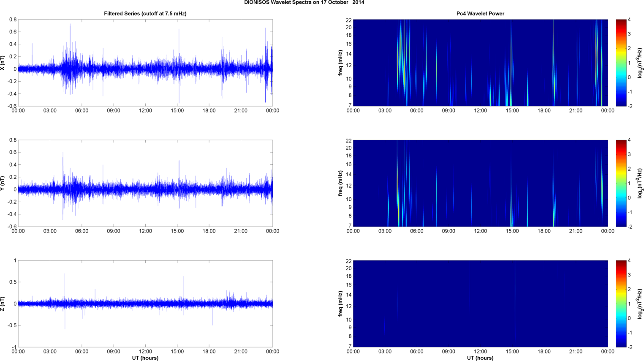Select the "Z (nT)" axis label

(3, 304)
